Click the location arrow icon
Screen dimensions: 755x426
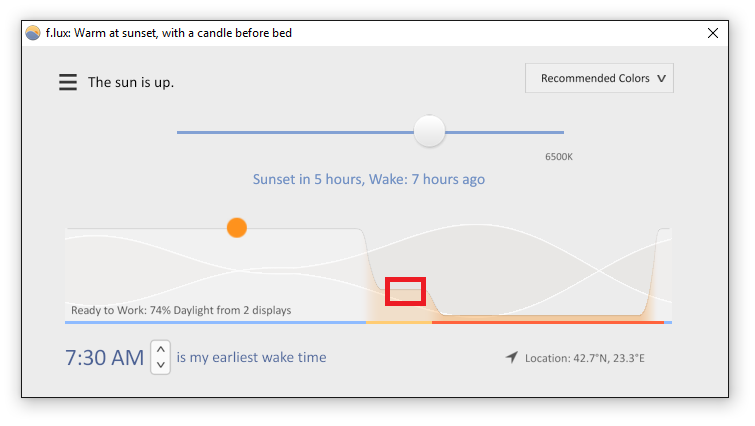(x=511, y=357)
